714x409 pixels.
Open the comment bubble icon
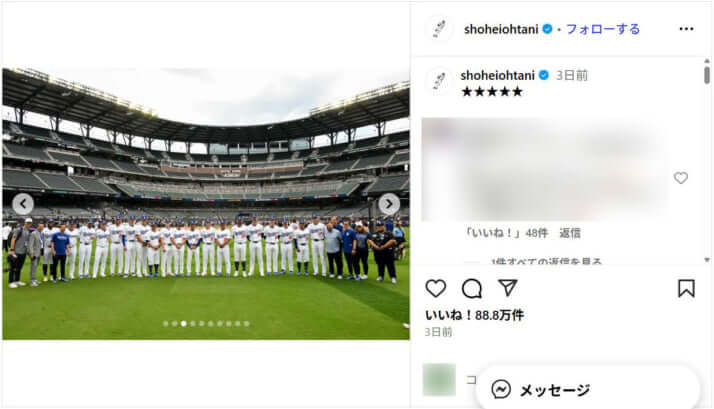coord(472,288)
